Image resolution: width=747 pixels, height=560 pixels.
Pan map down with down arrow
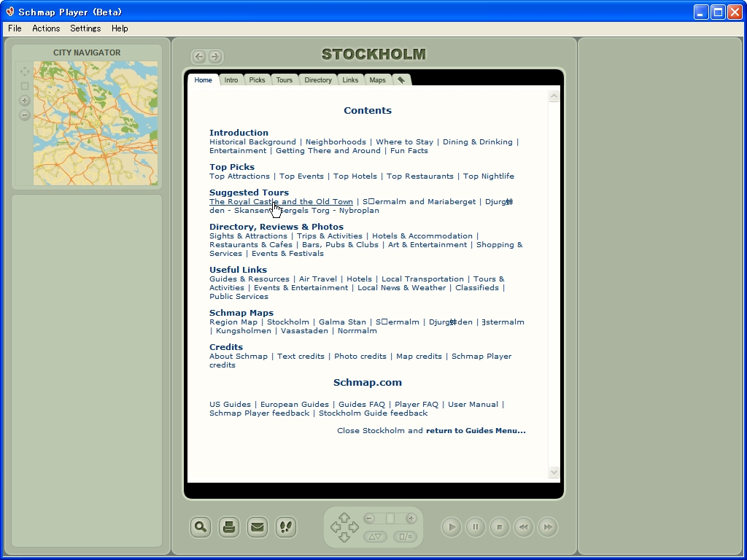point(344,537)
